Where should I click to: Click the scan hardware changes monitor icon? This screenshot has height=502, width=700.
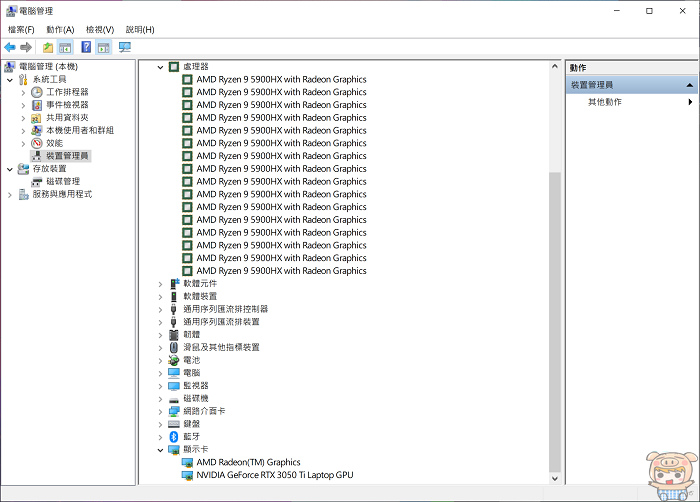(x=125, y=47)
